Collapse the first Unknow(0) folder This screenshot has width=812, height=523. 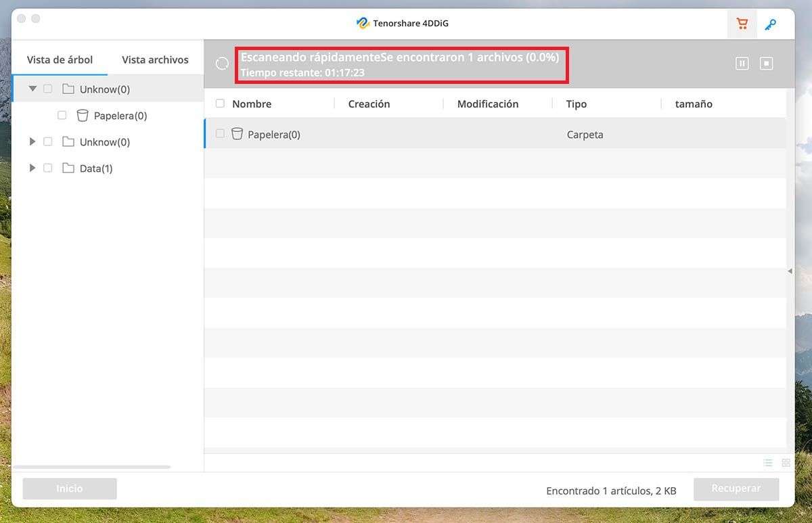tap(32, 89)
